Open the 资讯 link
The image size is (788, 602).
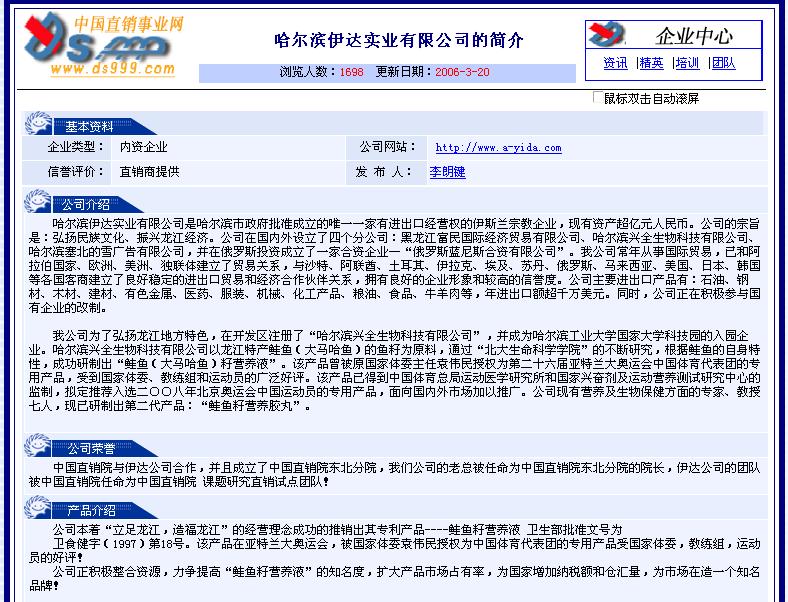(x=615, y=63)
